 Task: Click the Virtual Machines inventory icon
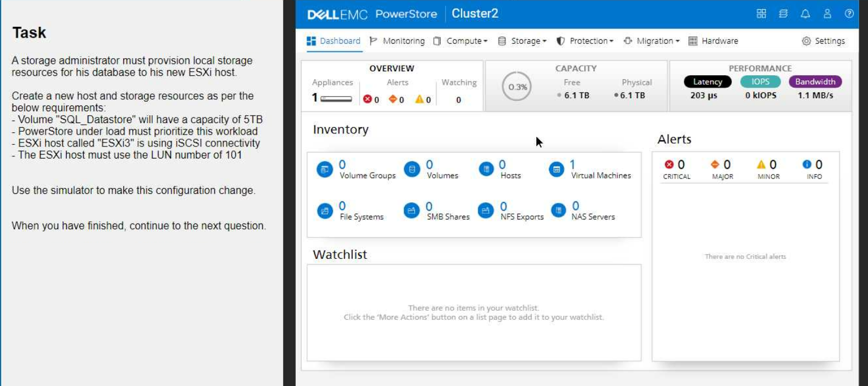pyautogui.click(x=557, y=170)
